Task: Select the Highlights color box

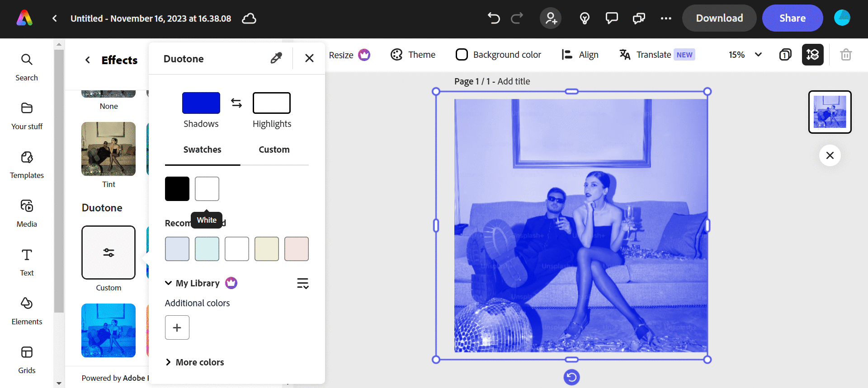Action: point(271,103)
